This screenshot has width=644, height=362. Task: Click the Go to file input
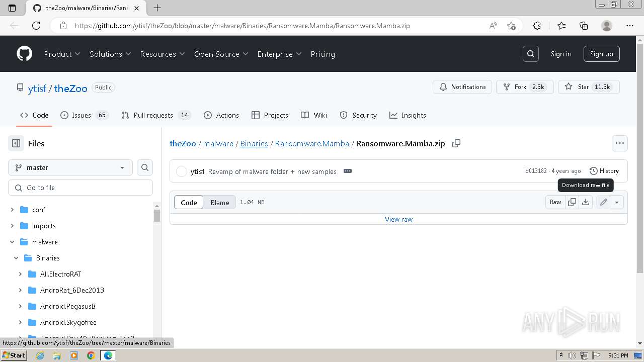[x=80, y=188]
